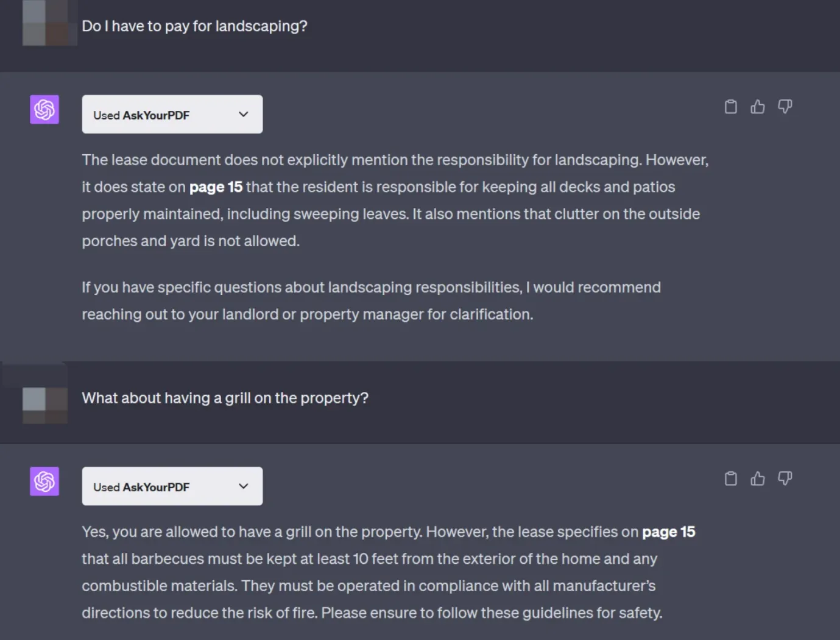The image size is (840, 640).
Task: Give thumbs down to the landscaping answer
Action: [785, 107]
